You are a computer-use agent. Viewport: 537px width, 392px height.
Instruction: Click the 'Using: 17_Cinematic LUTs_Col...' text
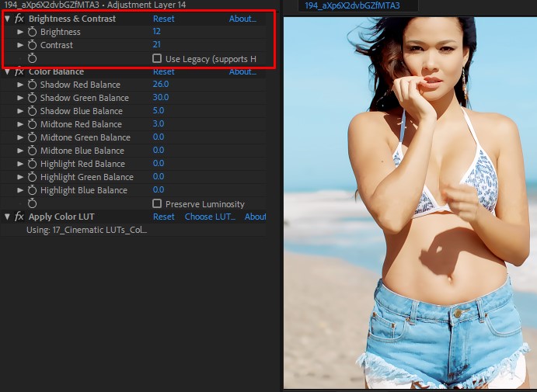(86, 230)
